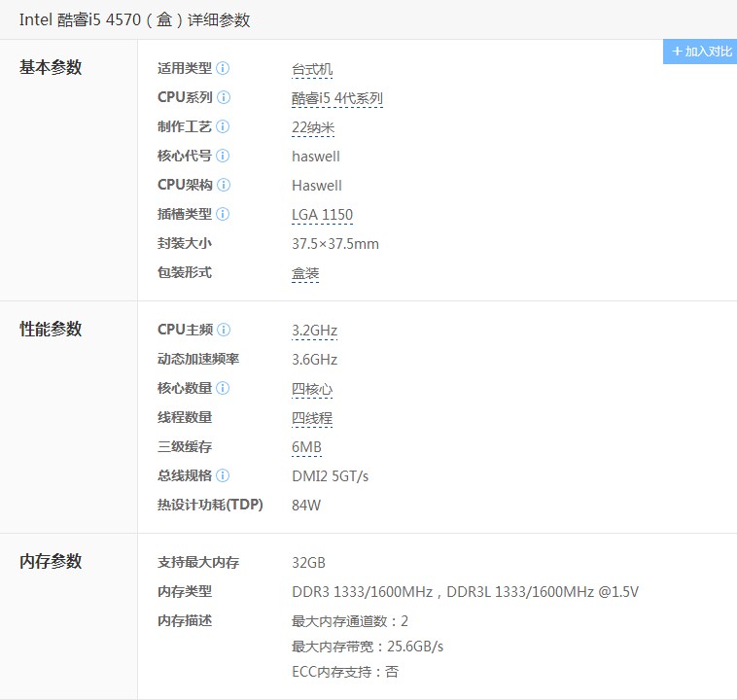Click the 线程数量 label
This screenshot has height=700, width=737.
pos(185,417)
